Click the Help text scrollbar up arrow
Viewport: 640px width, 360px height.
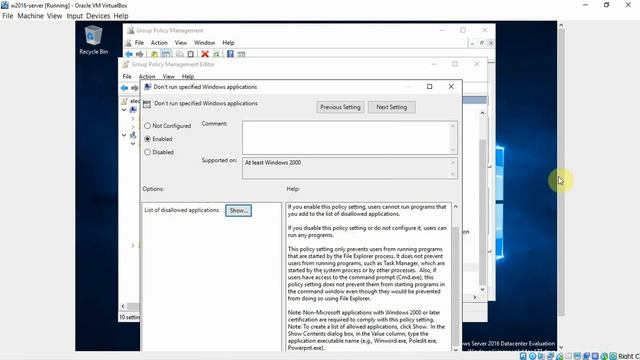tap(456, 207)
